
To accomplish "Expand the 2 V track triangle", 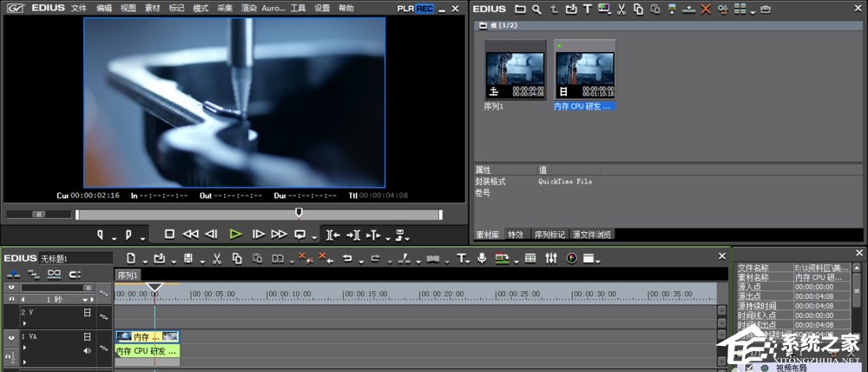I will click(x=23, y=322).
